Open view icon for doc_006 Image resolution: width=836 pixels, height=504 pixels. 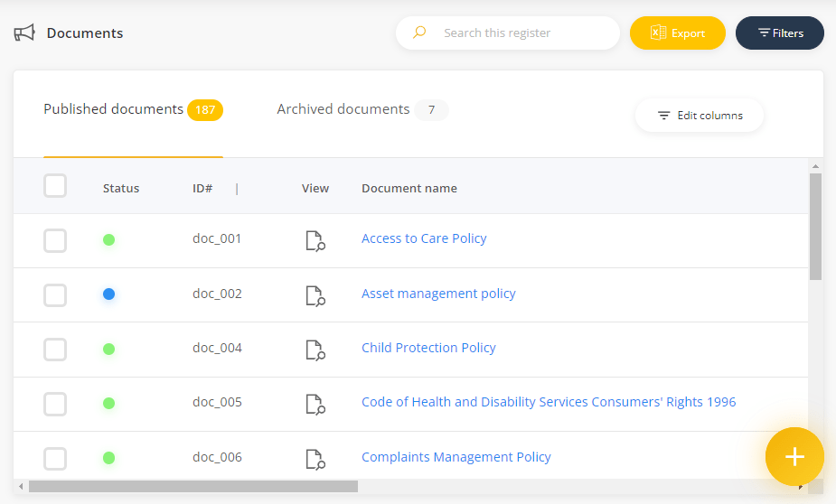click(x=315, y=459)
